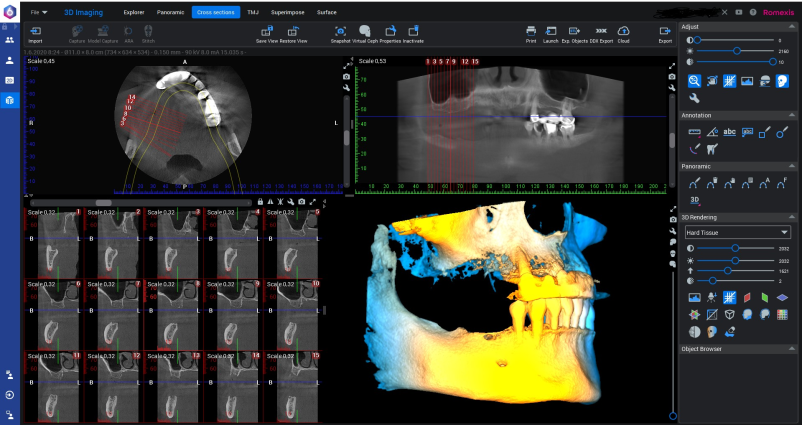The height and width of the screenshot is (425, 802).
Task: Click the 3D panoramic curve button
Action: [694, 200]
